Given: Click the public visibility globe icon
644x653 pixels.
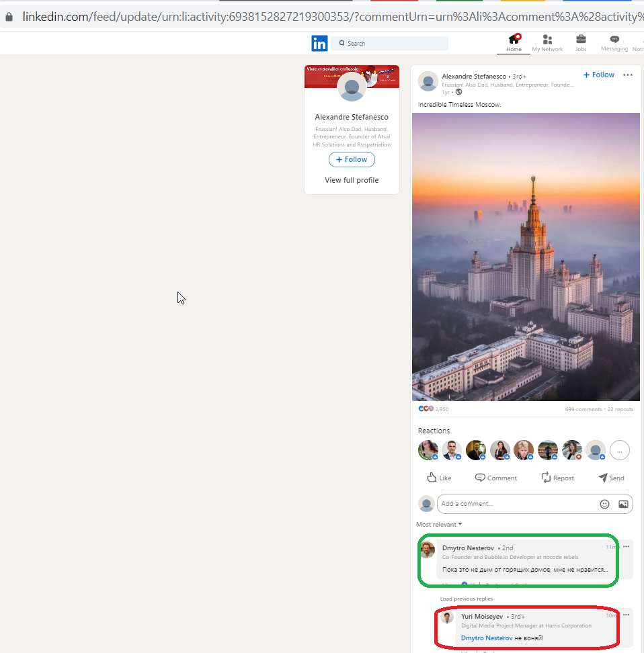Looking at the screenshot, I should click(458, 92).
